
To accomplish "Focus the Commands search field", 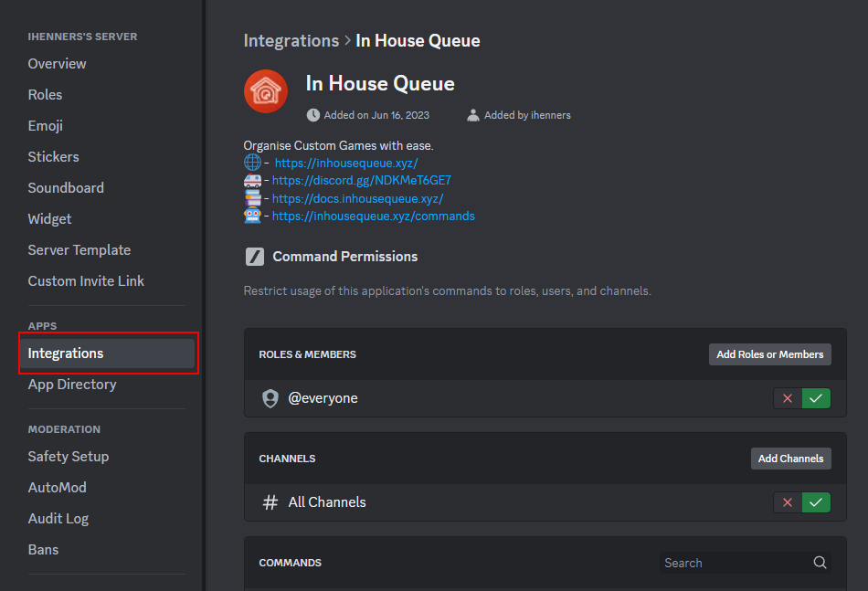I will tap(745, 563).
